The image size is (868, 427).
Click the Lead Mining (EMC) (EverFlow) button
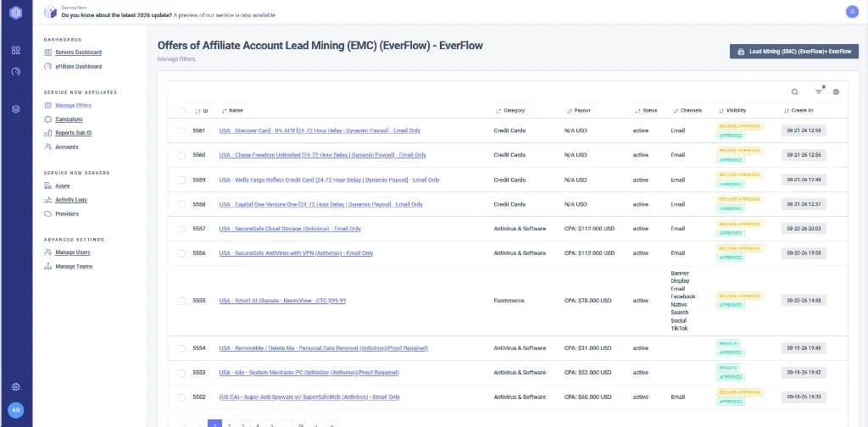tap(793, 52)
